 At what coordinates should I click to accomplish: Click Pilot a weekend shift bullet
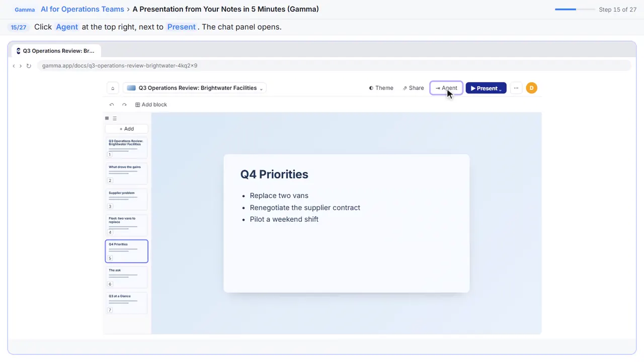pyautogui.click(x=284, y=219)
